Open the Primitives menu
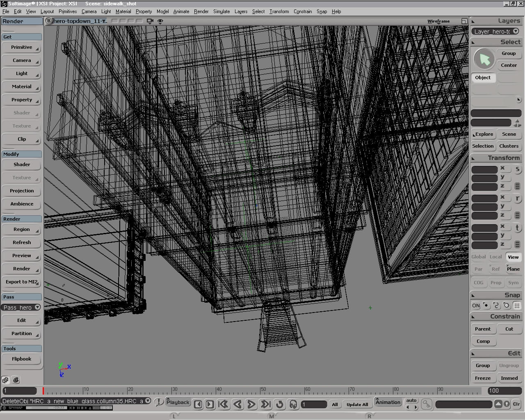This screenshot has height=420, width=525. 67,11
